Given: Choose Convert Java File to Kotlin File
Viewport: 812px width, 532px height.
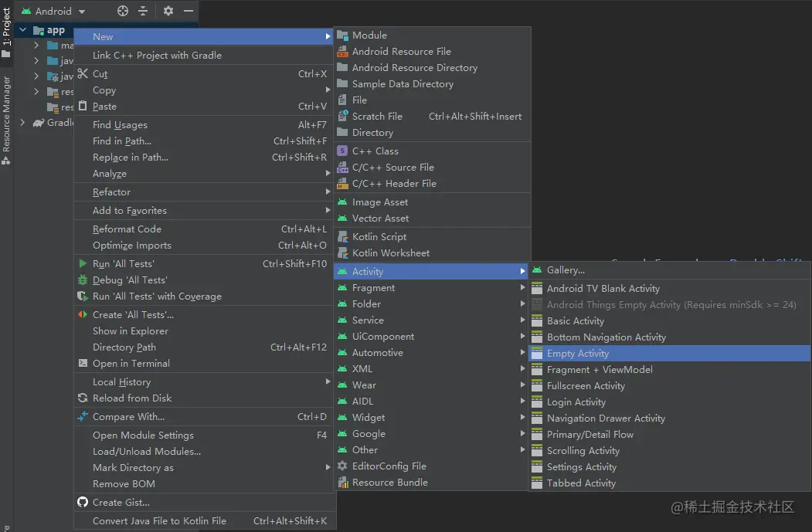Looking at the screenshot, I should coord(203,521).
